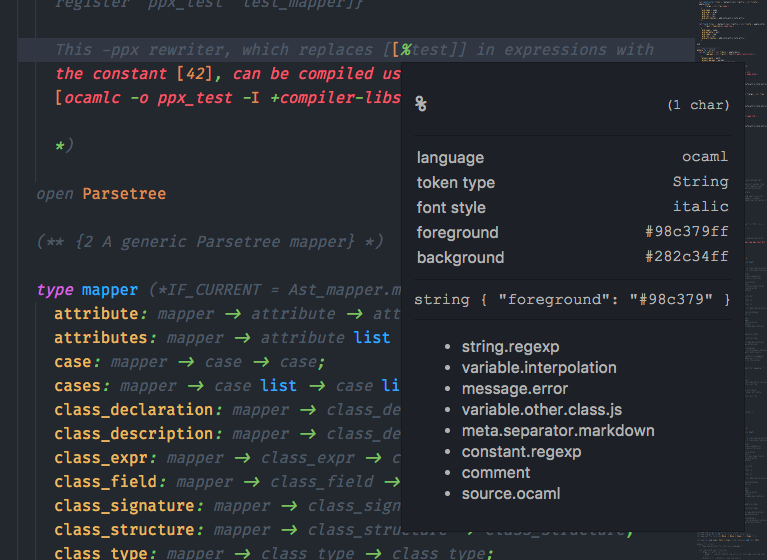The image size is (767, 560).
Task: Click the 'cases:' record field
Action: [82, 386]
